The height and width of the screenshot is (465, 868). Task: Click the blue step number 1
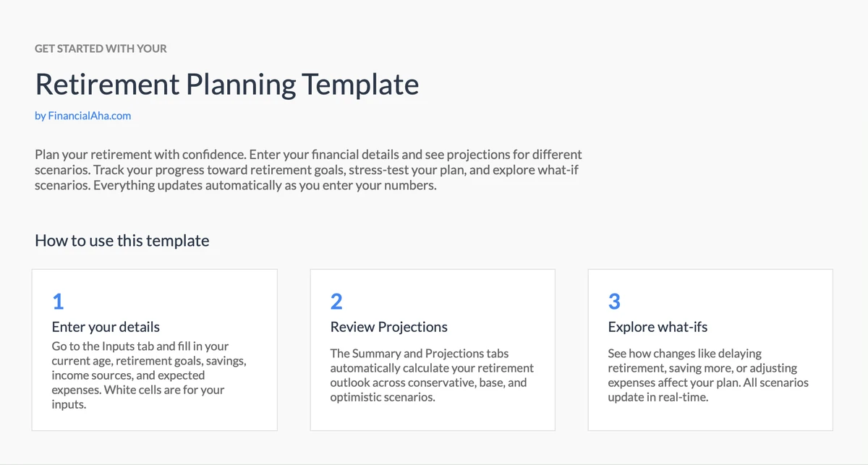(58, 301)
